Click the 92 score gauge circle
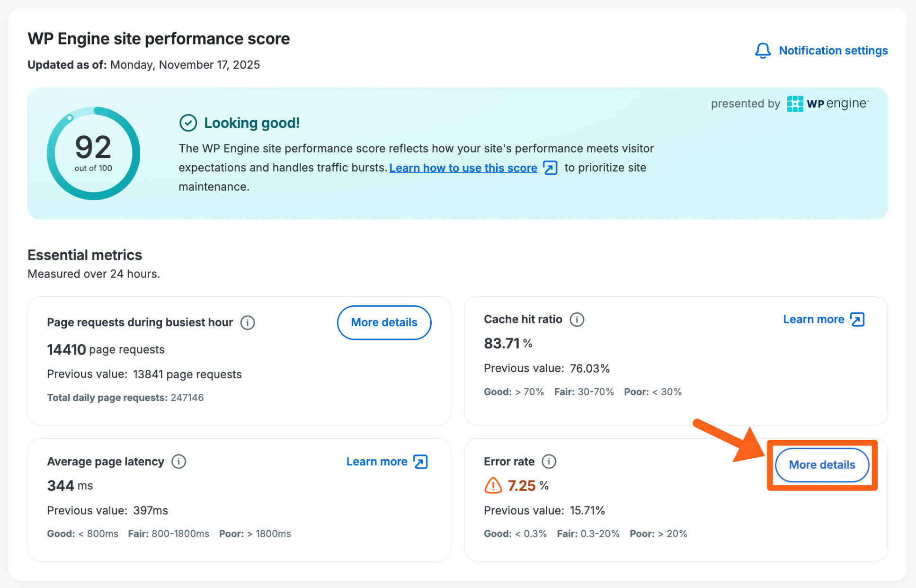This screenshot has width=916, height=588. click(93, 153)
